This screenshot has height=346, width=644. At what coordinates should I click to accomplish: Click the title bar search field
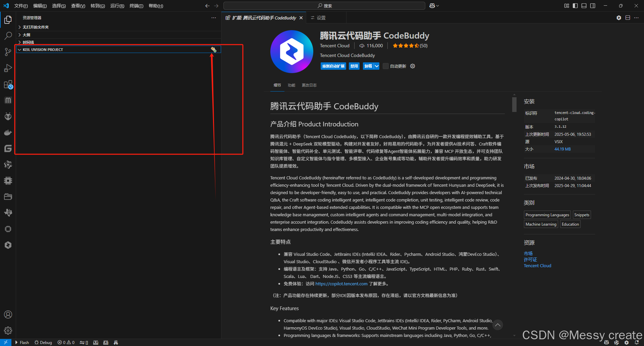pyautogui.click(x=324, y=6)
